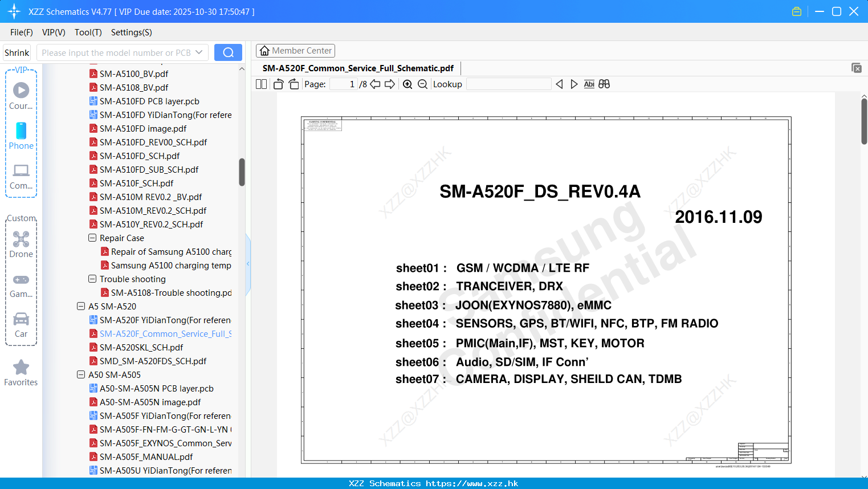Click the Page number field

click(x=344, y=84)
